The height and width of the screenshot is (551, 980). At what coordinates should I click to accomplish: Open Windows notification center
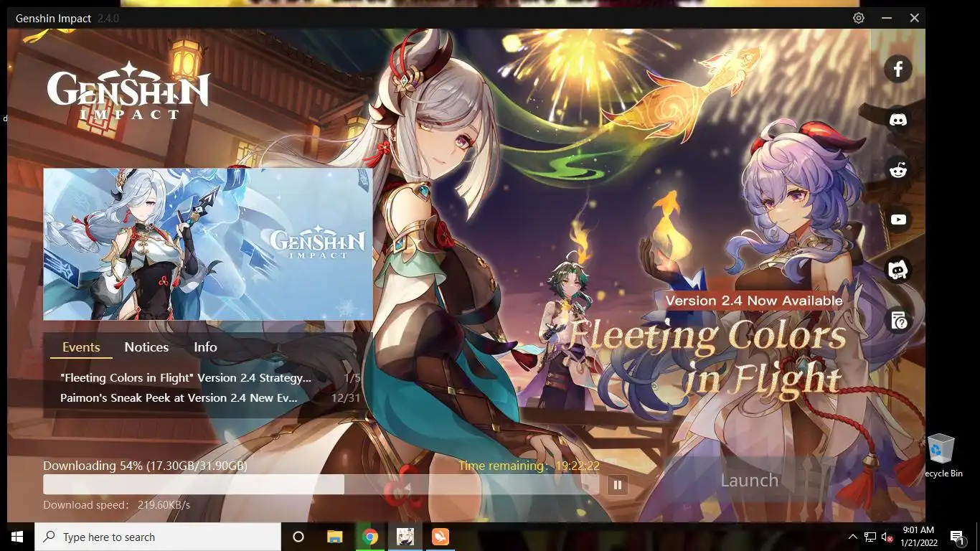click(957, 537)
